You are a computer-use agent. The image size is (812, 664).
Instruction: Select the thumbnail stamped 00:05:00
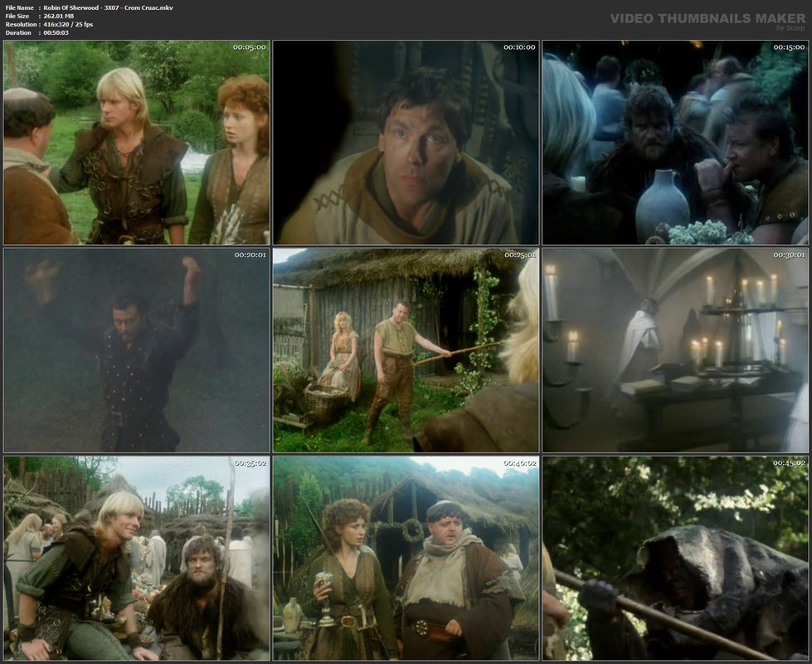click(x=137, y=143)
